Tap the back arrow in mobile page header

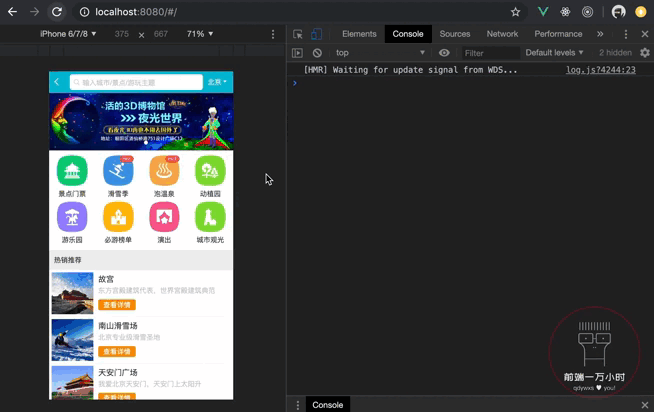tap(57, 82)
